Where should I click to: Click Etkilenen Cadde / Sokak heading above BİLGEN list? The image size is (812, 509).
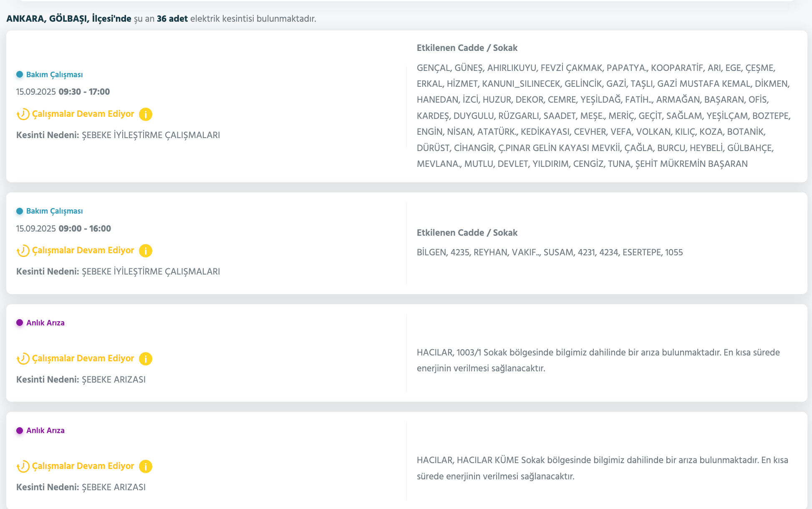[467, 233]
